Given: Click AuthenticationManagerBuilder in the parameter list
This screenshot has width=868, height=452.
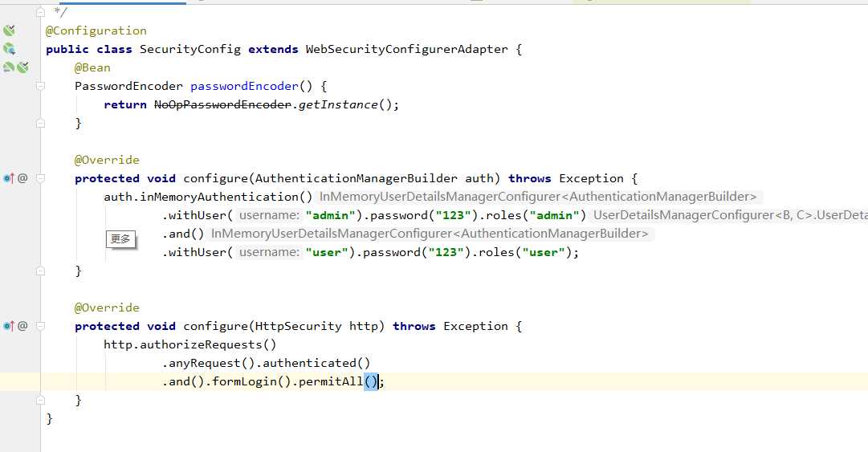Looking at the screenshot, I should pyautogui.click(x=356, y=178).
